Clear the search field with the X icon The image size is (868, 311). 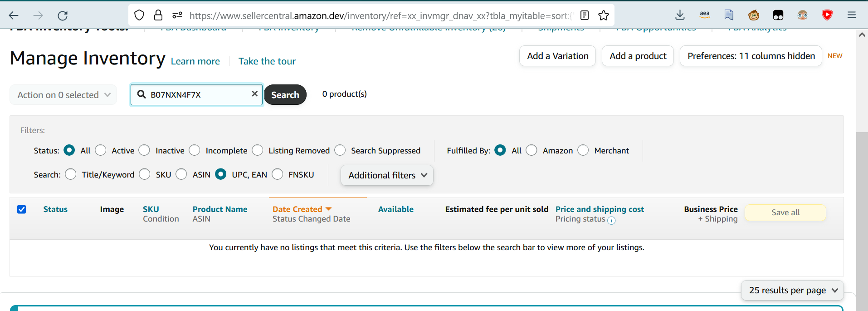click(255, 94)
